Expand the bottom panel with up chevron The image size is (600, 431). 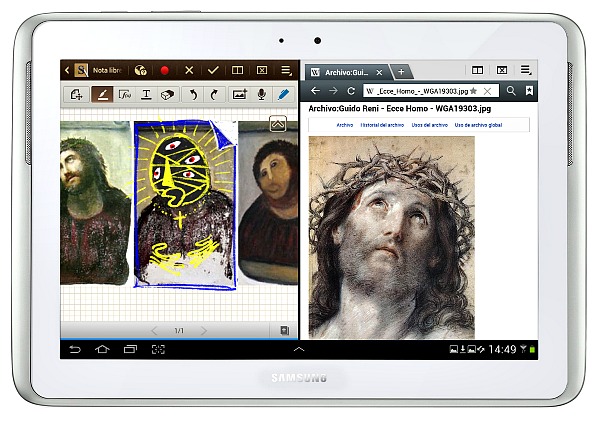pyautogui.click(x=298, y=349)
